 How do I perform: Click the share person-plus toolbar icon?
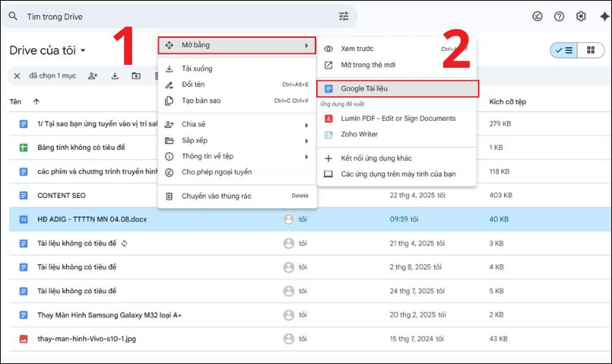coord(93,76)
